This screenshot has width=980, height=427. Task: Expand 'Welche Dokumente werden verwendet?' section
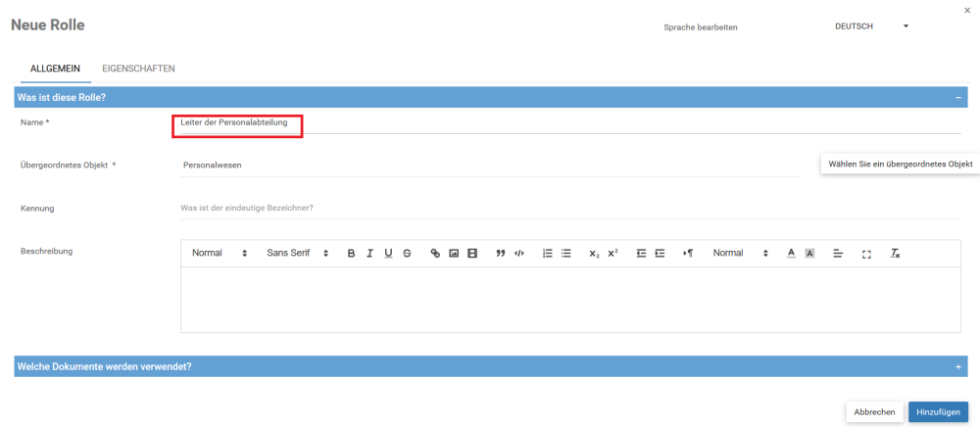pos(958,367)
